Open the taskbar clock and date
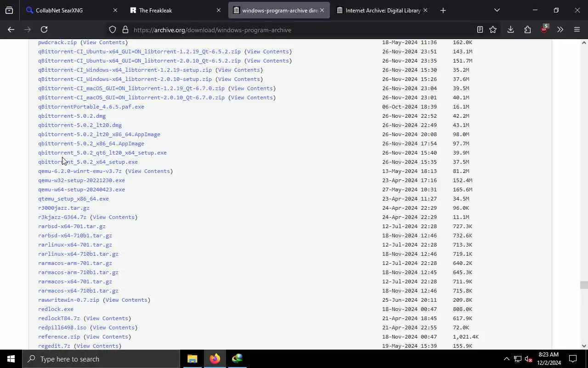Screen dimensions: 588x368 549,359
